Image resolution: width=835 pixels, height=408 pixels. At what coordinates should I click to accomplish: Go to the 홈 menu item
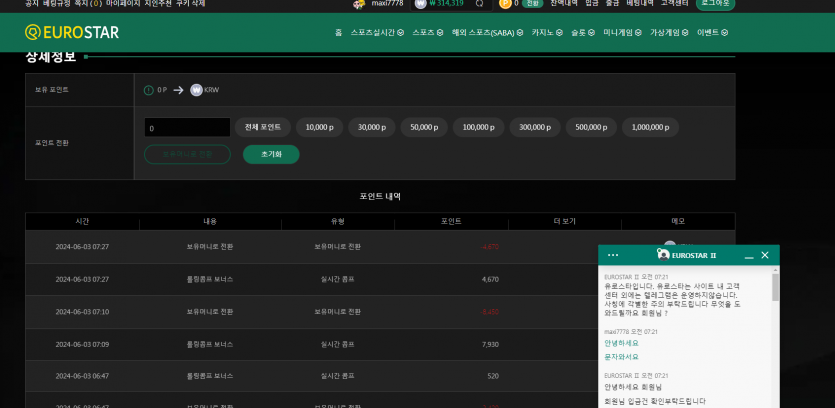[x=338, y=32]
